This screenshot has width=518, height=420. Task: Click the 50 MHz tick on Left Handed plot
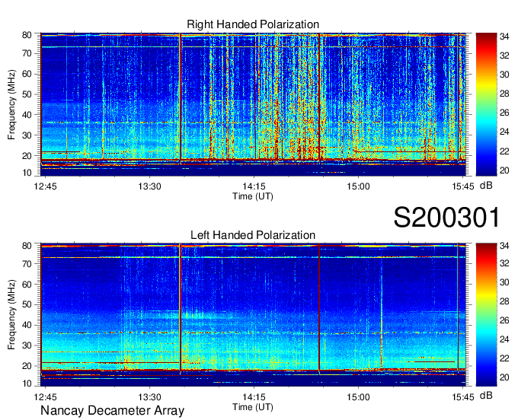27,305
